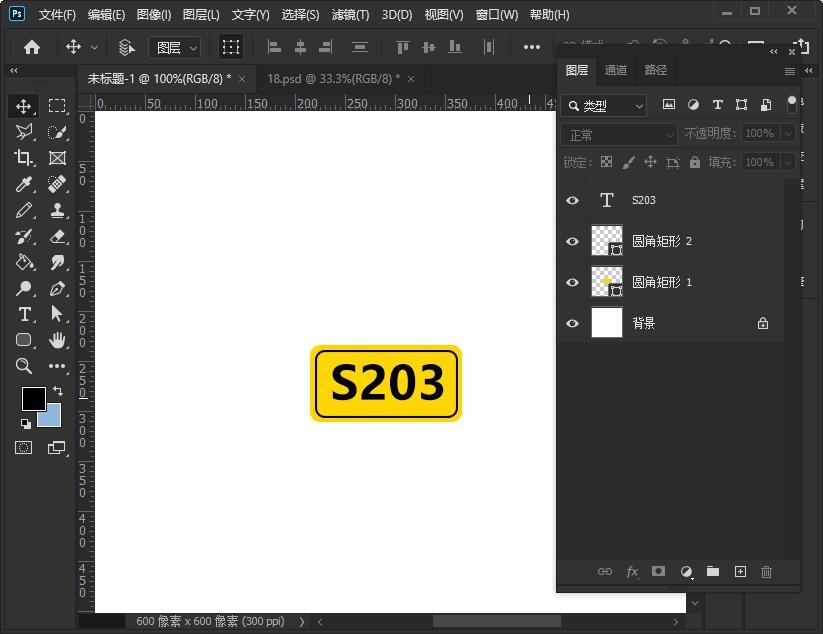Open the 不透明度 opacity dropdown

[x=789, y=133]
